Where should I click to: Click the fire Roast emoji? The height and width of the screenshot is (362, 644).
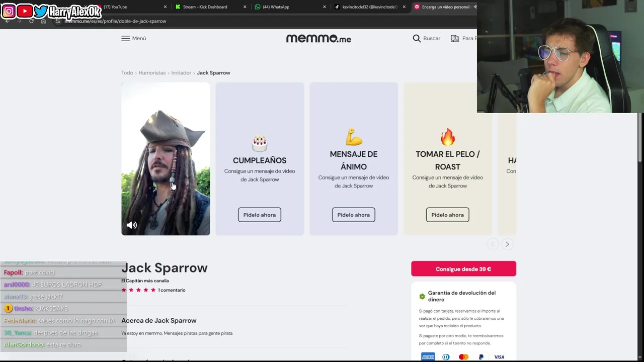point(447,137)
